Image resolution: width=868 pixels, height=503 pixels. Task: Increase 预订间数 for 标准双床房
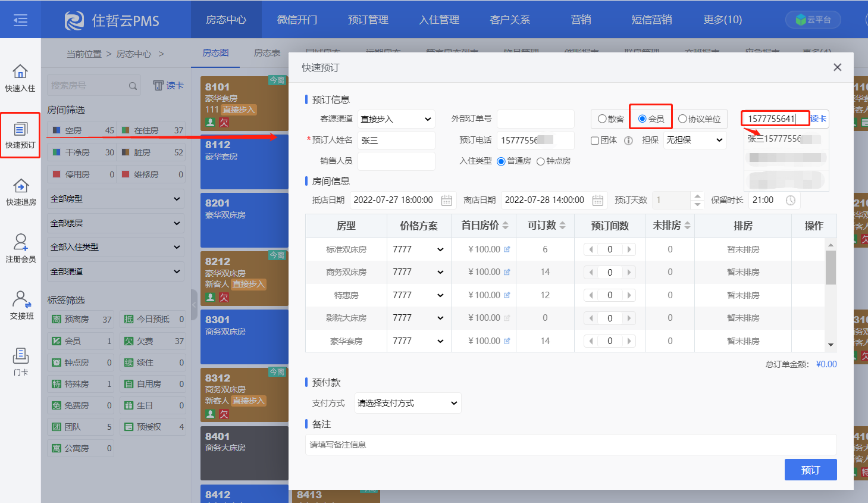coord(629,249)
